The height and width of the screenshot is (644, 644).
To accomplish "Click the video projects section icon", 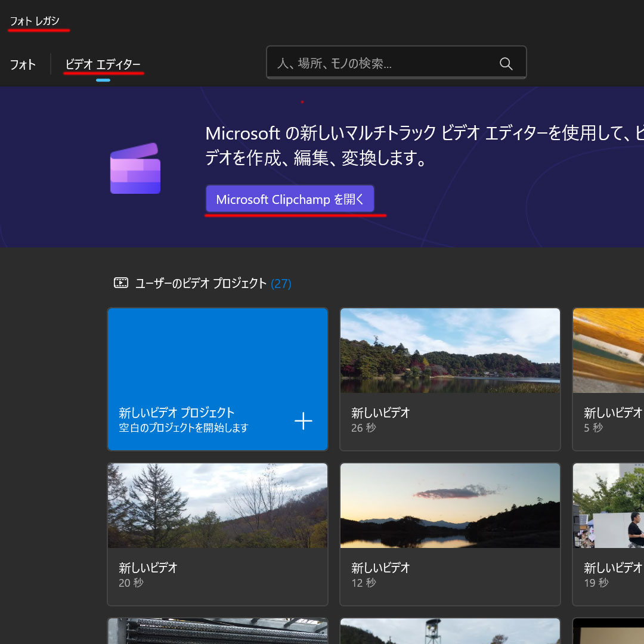I will click(120, 283).
